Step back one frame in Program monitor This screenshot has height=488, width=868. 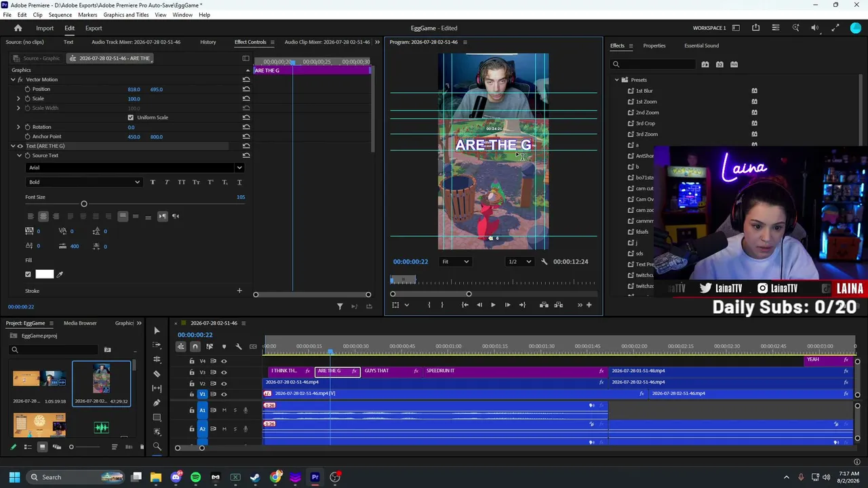click(x=479, y=305)
